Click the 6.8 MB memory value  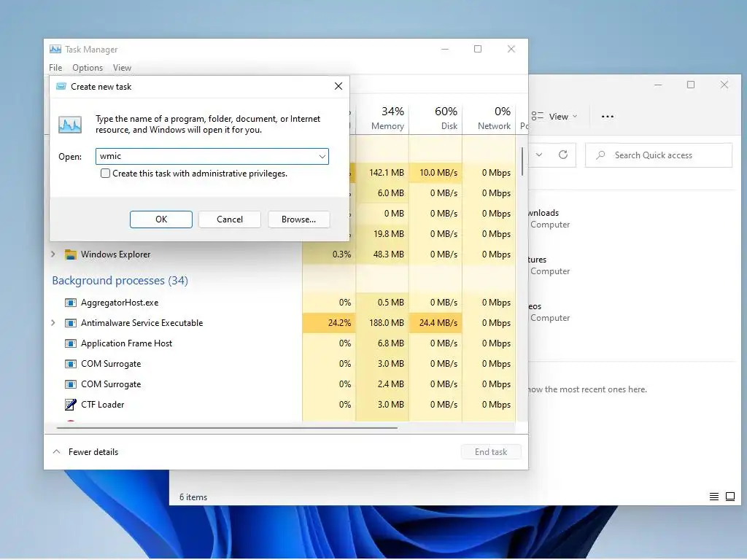tap(391, 343)
